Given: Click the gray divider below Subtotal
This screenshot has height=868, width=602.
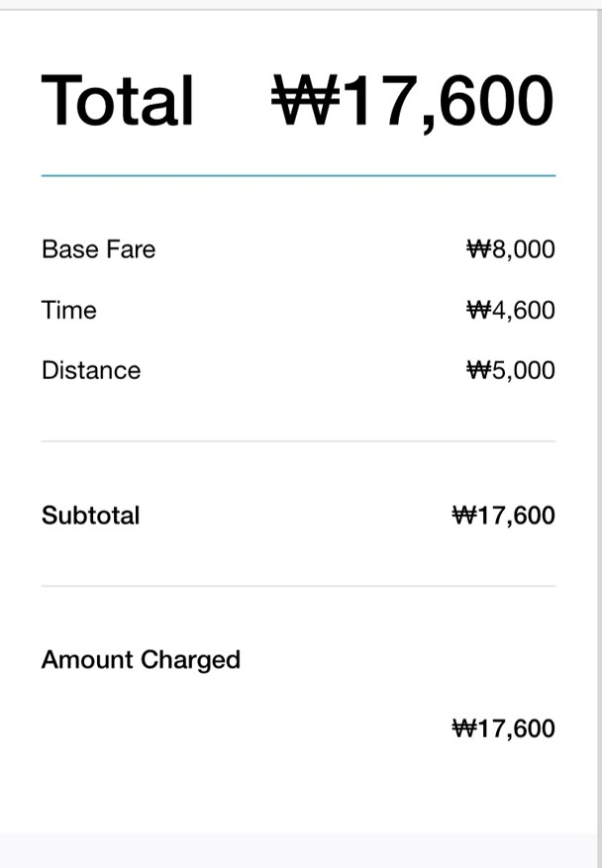Looking at the screenshot, I should click(298, 586).
